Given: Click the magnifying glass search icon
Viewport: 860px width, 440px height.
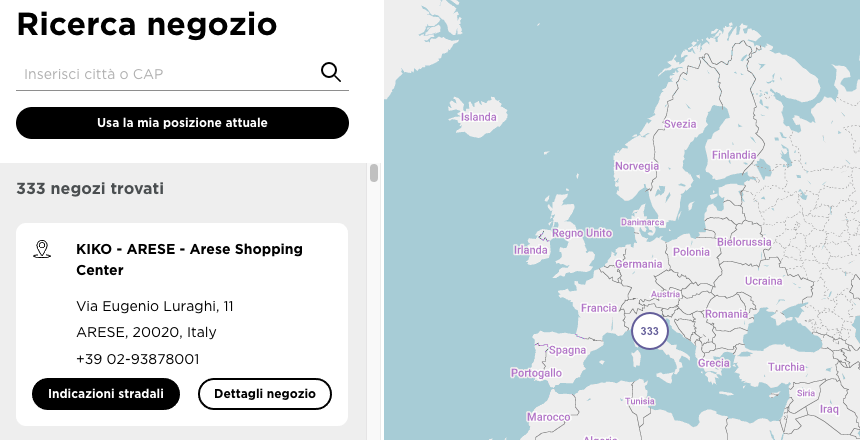Looking at the screenshot, I should pos(330,72).
